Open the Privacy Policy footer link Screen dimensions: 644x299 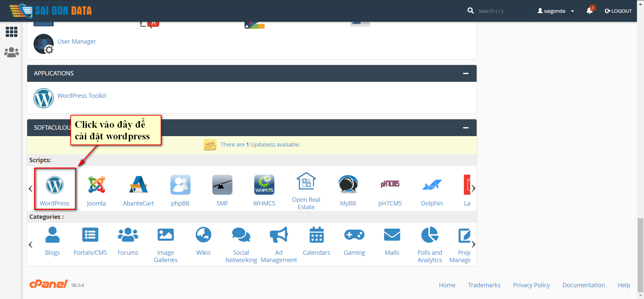531,285
